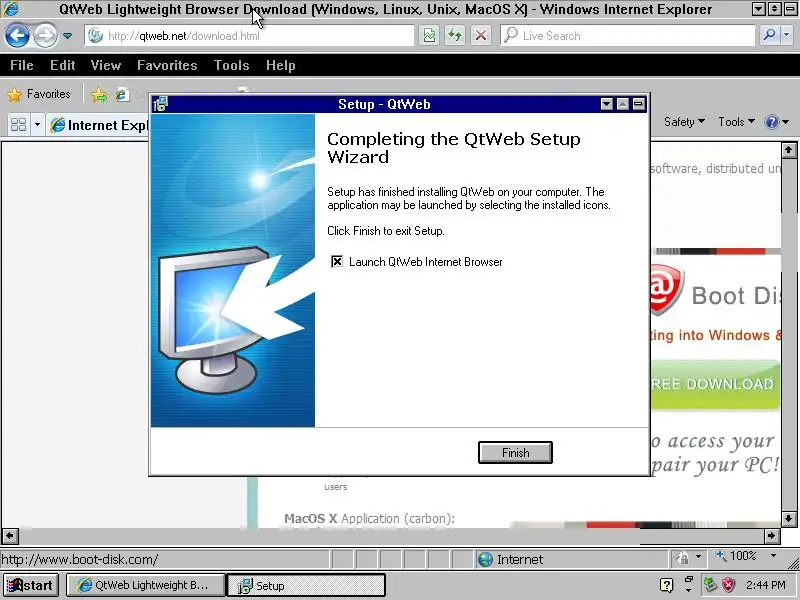800x600 pixels.
Task: Go back with Internet Explorer Back arrow
Action: tap(17, 36)
